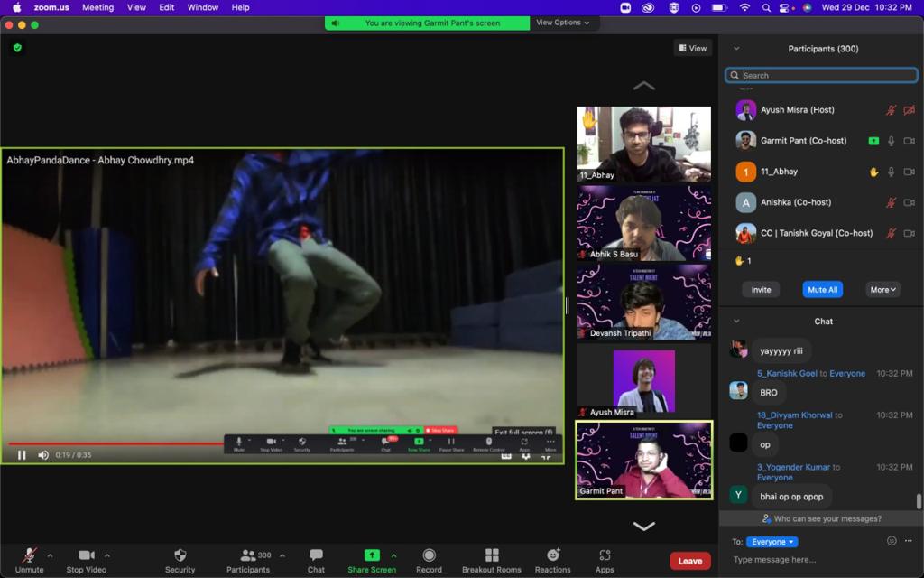Viewport: 924px width, 578px height.
Task: Expand audio options arrow next to Unmute
Action: pyautogui.click(x=51, y=555)
